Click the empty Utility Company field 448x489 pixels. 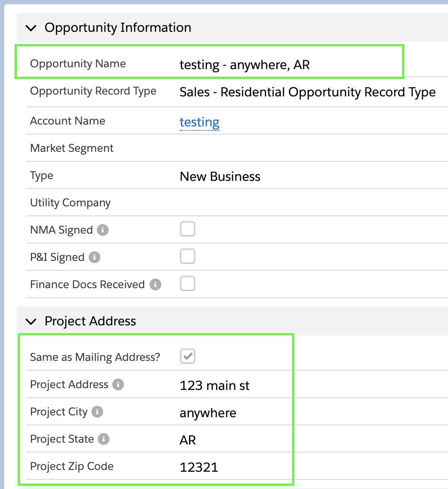273,203
